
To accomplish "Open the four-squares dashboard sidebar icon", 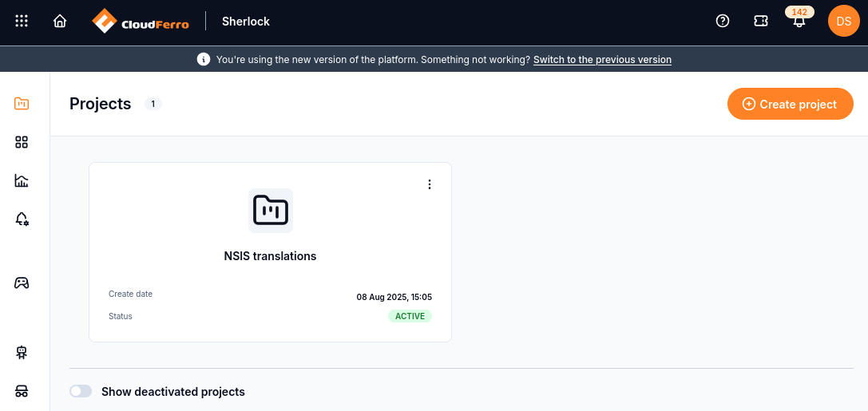I will click(x=22, y=142).
